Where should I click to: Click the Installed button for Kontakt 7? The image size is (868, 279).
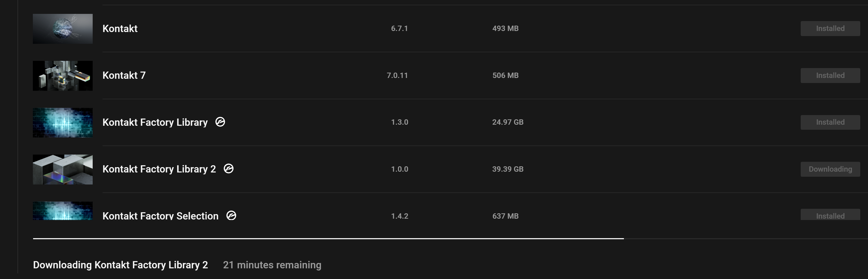830,76
